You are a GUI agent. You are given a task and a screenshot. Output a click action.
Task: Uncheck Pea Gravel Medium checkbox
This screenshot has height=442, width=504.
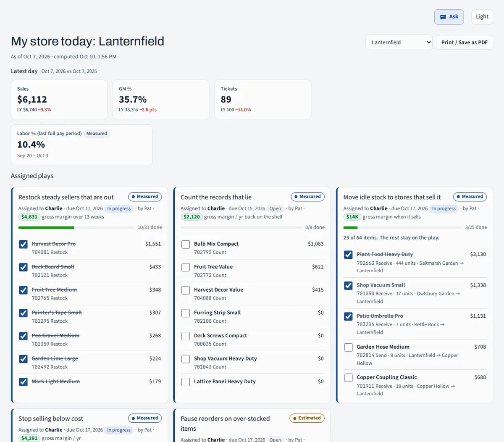click(x=24, y=336)
